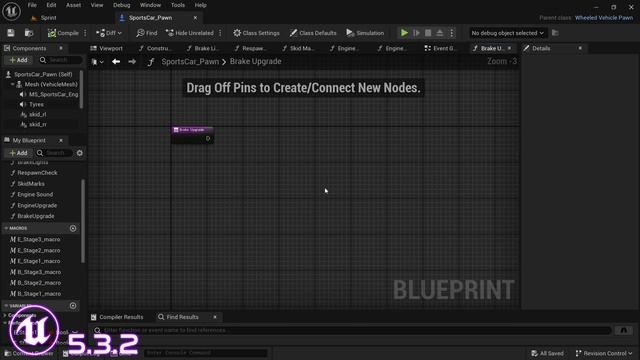This screenshot has height=360, width=640.
Task: Open the Edit menu
Action: 51,5
